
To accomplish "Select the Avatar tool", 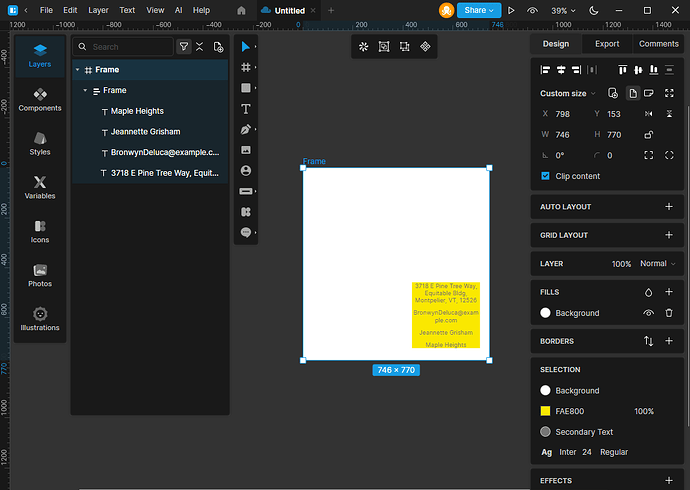I will coord(246,171).
